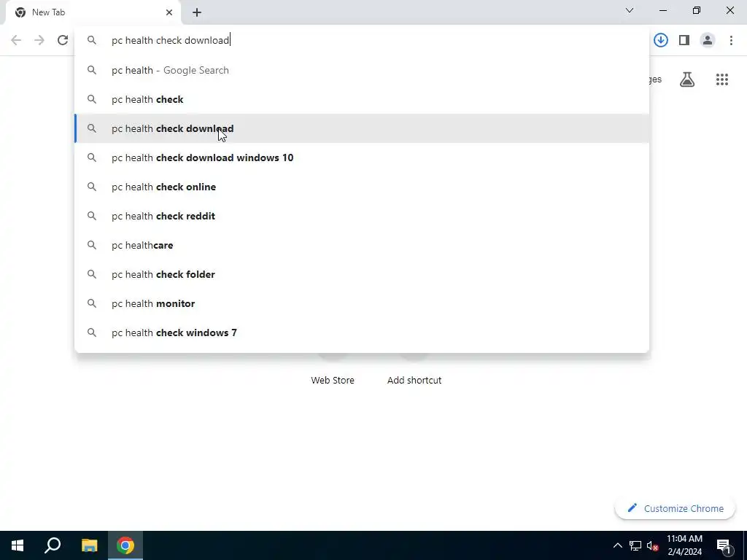
Task: Select 'pc health check reddit' suggestion
Action: click(x=362, y=216)
